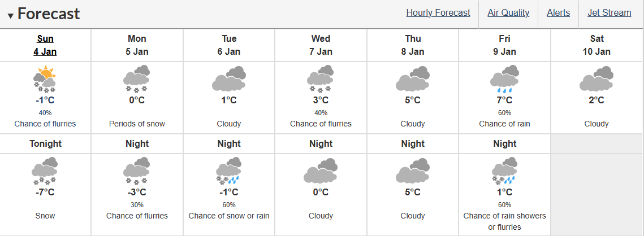Click Tonight's snow icon

click(x=45, y=171)
